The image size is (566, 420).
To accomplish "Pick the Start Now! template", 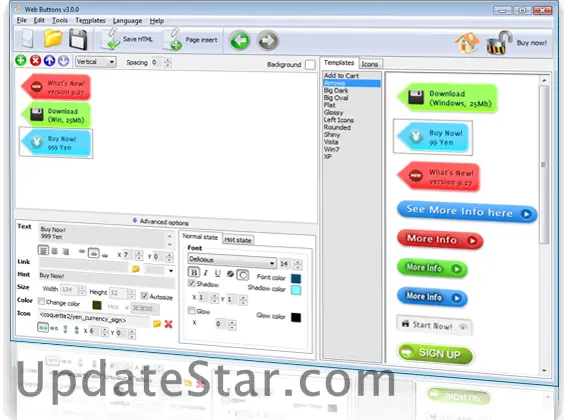I will coord(434,325).
